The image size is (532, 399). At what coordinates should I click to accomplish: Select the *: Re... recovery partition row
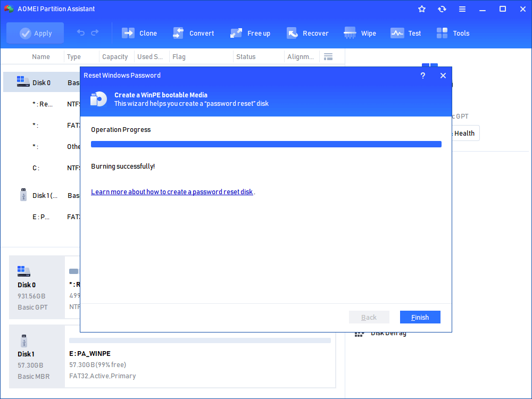tap(41, 104)
